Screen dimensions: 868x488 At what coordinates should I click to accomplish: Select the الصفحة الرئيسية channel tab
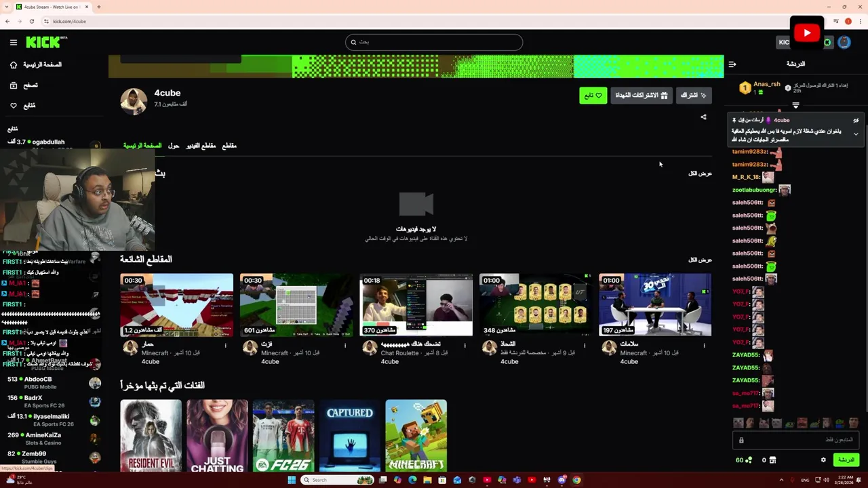pyautogui.click(x=142, y=146)
